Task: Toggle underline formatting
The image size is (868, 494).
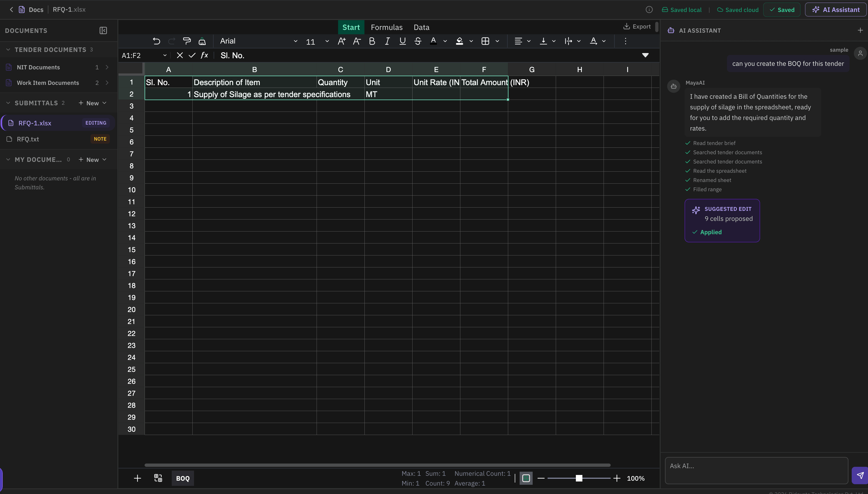Action: click(x=402, y=41)
